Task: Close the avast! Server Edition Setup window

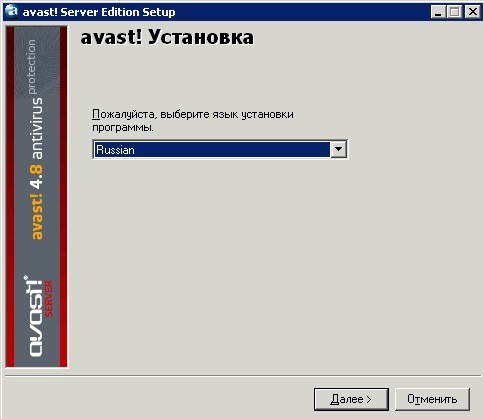Action: (473, 12)
